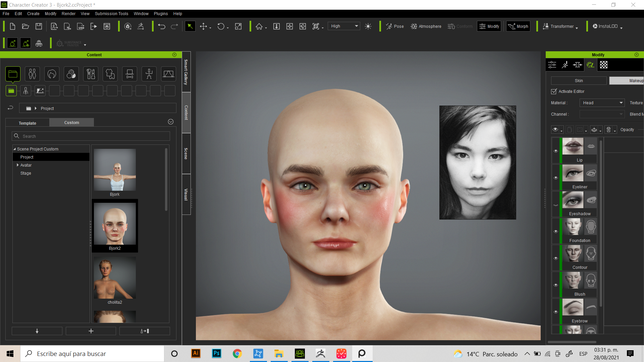Open the render quality High dropdown
This screenshot has height=362, width=644.
point(344,26)
